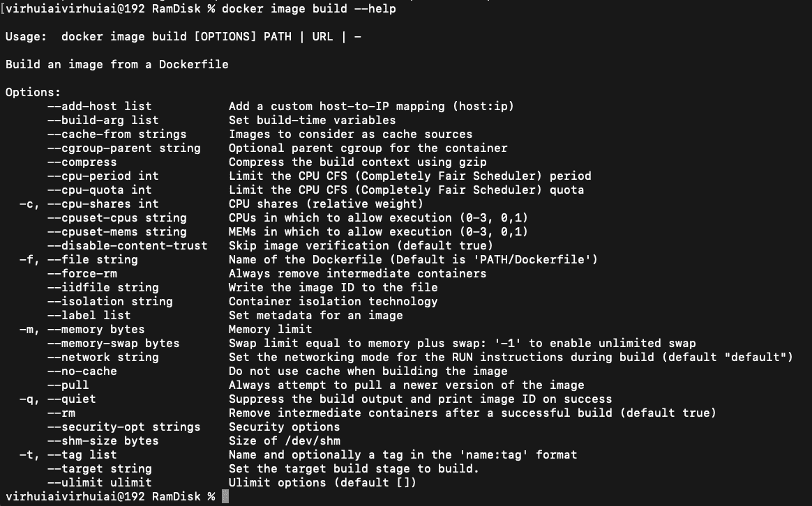This screenshot has height=506, width=812.
Task: Click the 'docker image build --help' command text
Action: click(x=309, y=9)
